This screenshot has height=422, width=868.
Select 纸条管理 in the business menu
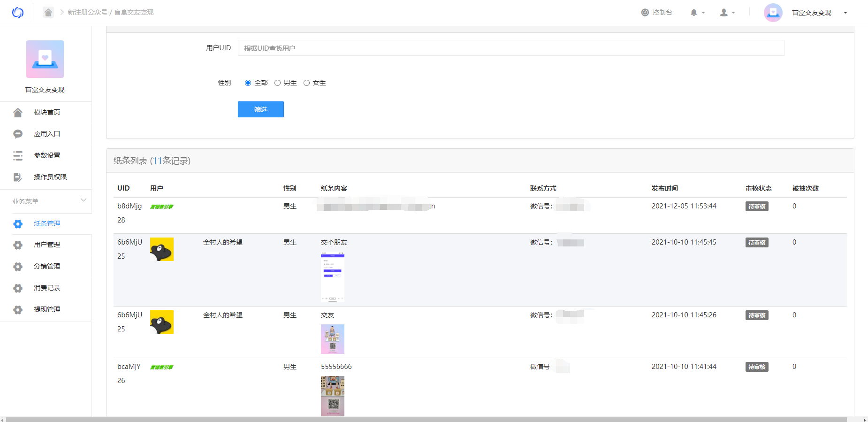pyautogui.click(x=47, y=223)
